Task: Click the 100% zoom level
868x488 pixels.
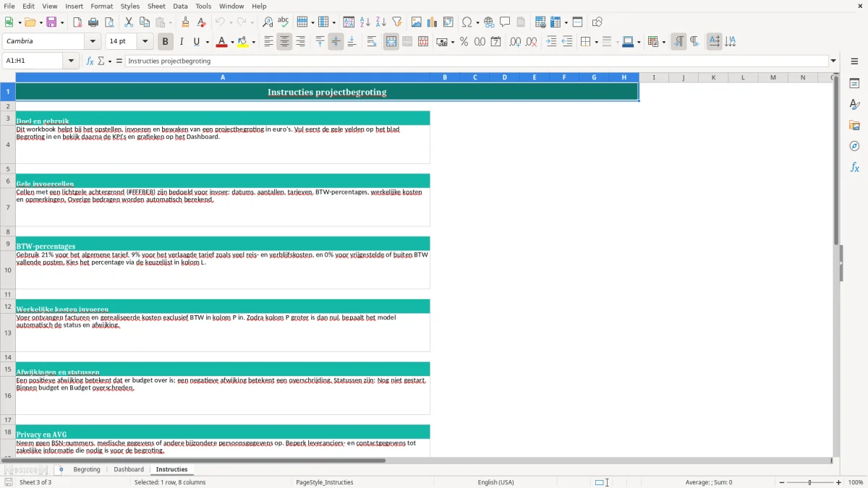Action: click(856, 482)
